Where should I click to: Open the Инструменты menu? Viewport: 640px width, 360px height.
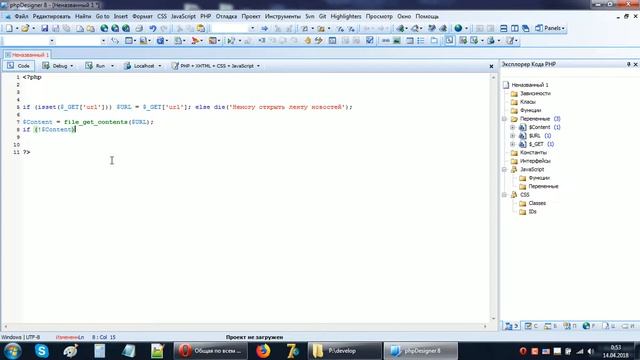tap(282, 16)
